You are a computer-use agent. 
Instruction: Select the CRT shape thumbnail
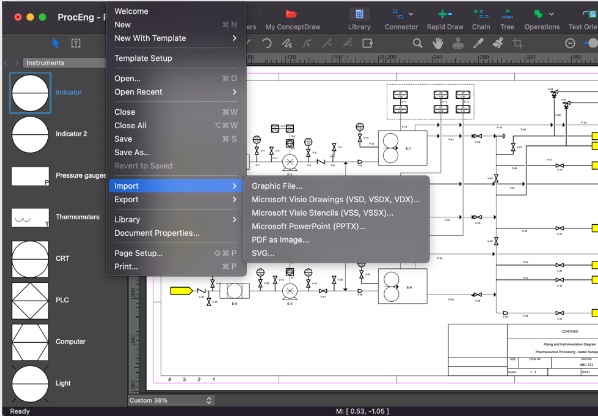30,259
